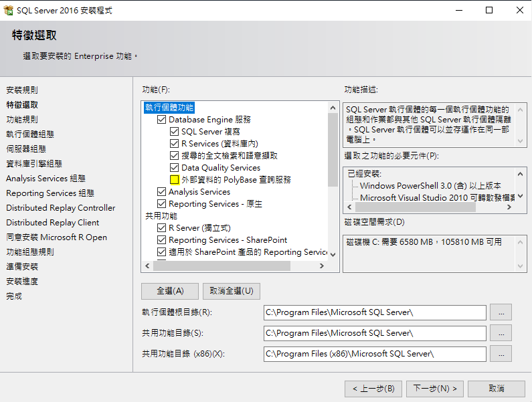Uncheck SQL Server 複寫 checkbox
This screenshot has height=402, width=532.
point(174,132)
